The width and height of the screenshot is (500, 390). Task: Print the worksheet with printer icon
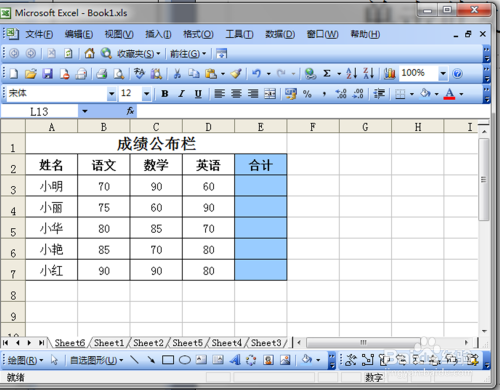[x=102, y=74]
